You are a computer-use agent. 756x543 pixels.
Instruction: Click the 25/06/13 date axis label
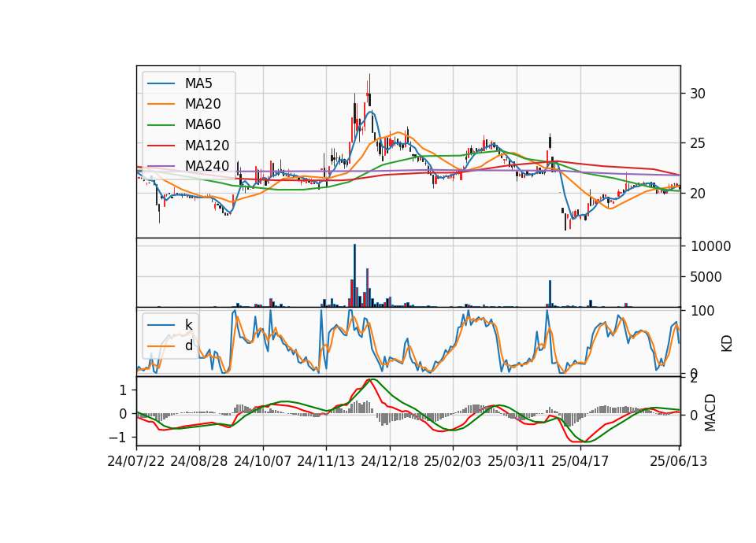[678, 461]
